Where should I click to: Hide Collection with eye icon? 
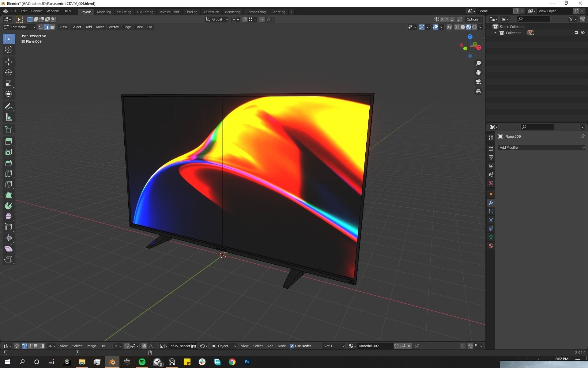pyautogui.click(x=582, y=33)
